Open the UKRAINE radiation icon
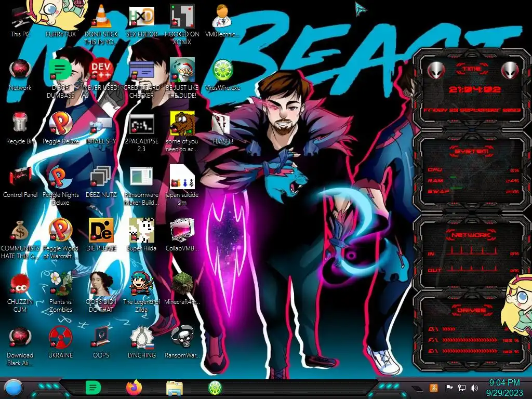 click(x=60, y=343)
